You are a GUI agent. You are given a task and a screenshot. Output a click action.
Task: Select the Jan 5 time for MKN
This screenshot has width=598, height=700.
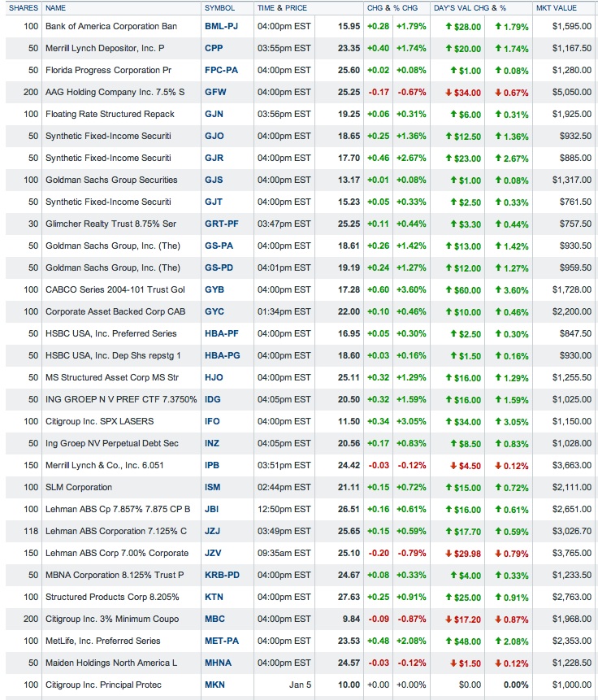tap(300, 685)
